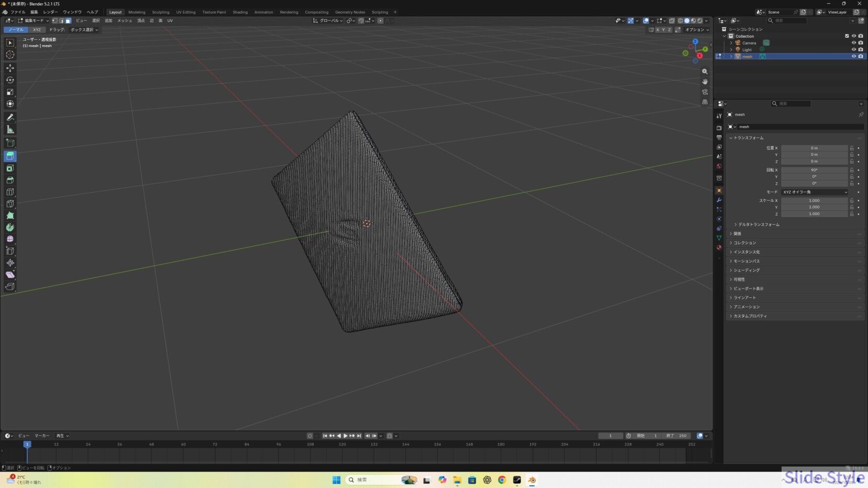Select the Cursor tool in left toolbar
This screenshot has width=868, height=488.
10,54
